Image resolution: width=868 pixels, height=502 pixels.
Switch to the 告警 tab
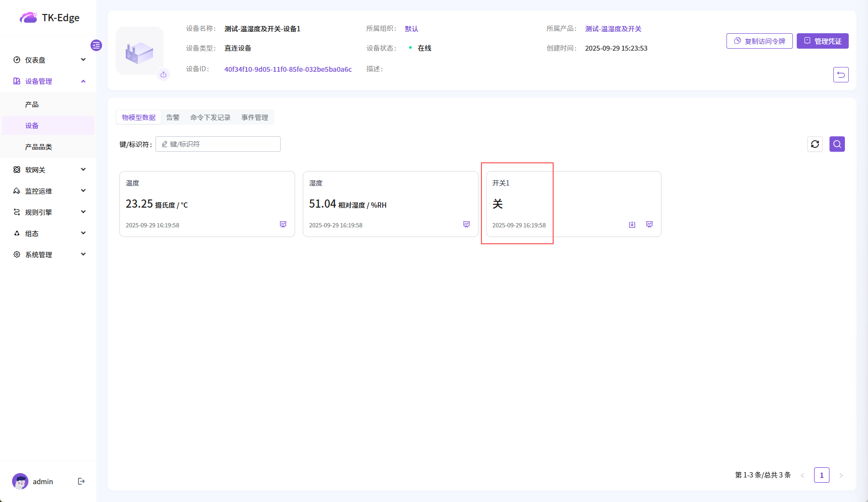pos(173,118)
